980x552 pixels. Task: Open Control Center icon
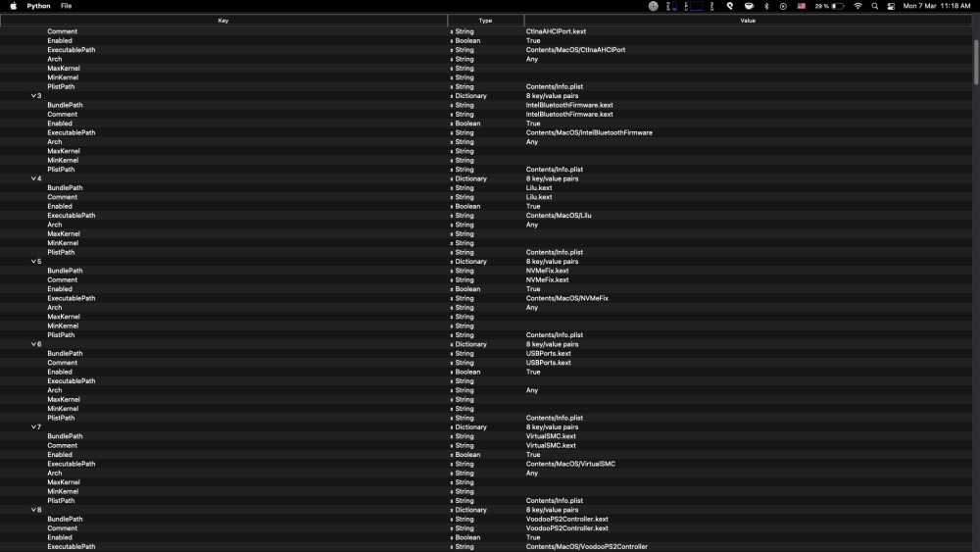pos(891,6)
